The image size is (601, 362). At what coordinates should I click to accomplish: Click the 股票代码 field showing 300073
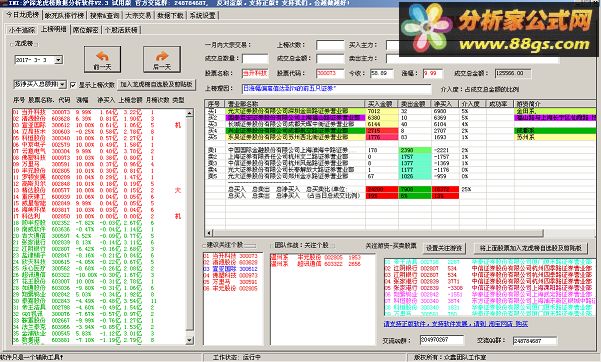(330, 73)
